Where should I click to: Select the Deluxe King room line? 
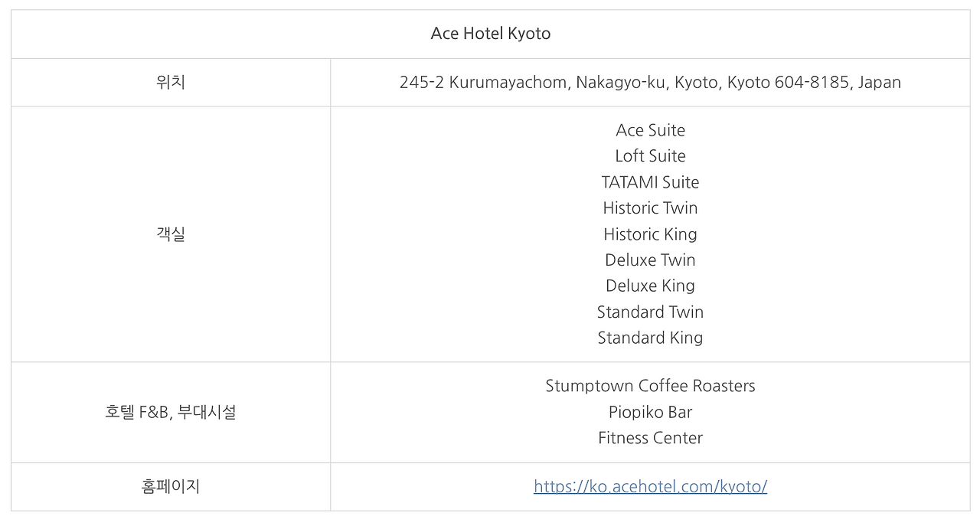tap(650, 286)
